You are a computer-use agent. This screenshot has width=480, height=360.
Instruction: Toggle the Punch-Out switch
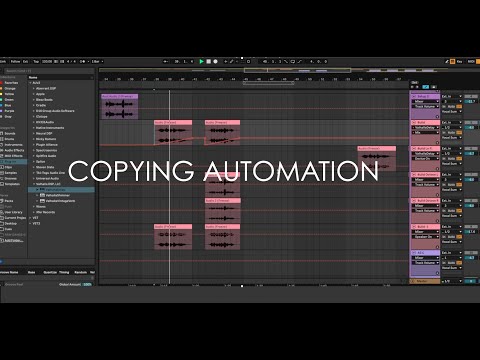300,61
